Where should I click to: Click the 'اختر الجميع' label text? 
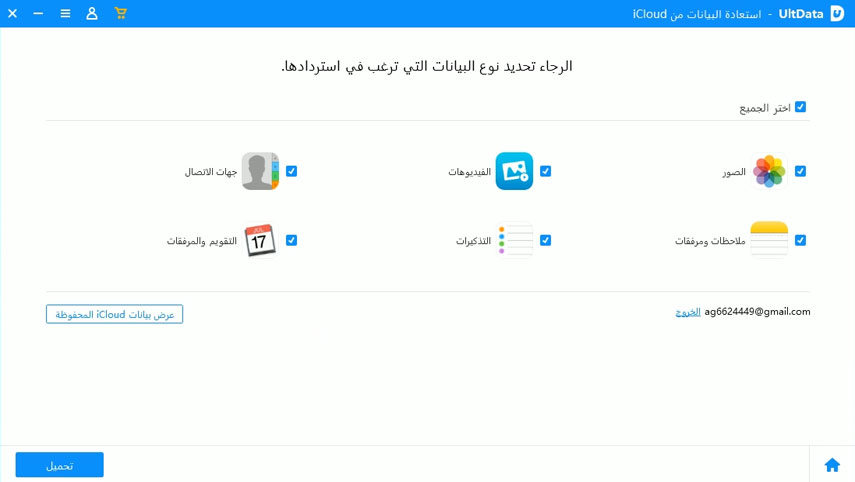click(765, 108)
